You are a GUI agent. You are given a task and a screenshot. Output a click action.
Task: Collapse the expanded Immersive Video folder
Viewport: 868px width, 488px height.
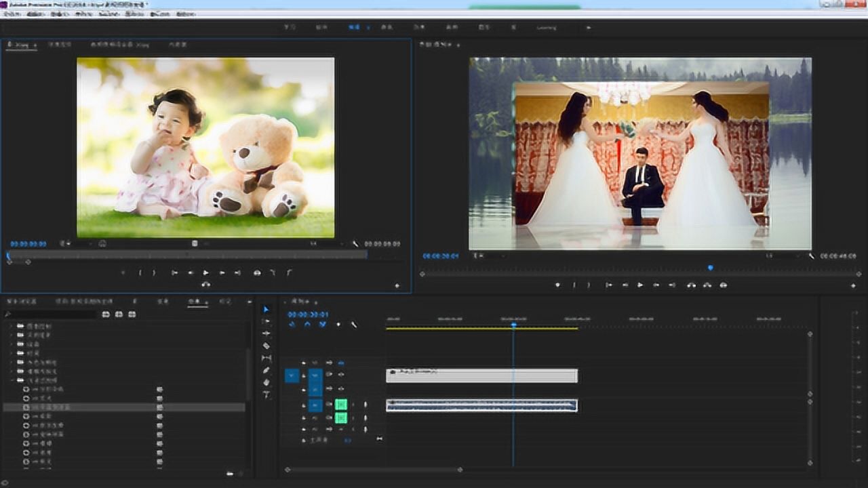click(12, 380)
